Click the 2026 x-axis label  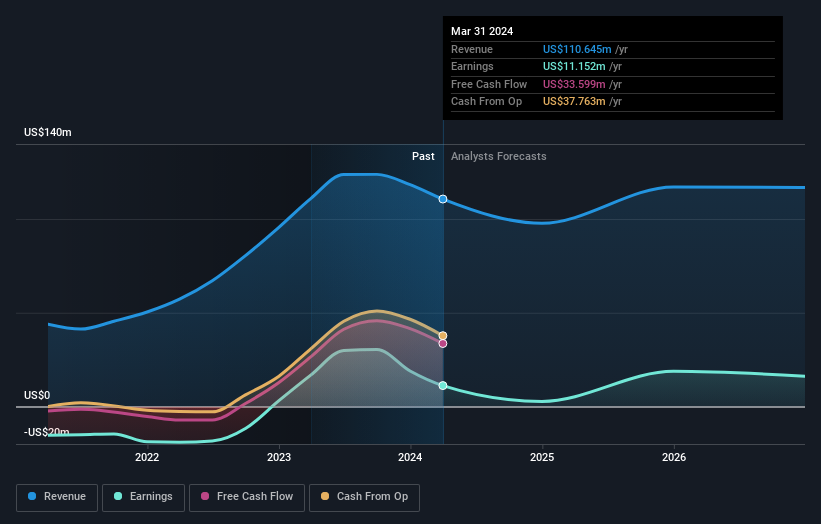pos(674,457)
